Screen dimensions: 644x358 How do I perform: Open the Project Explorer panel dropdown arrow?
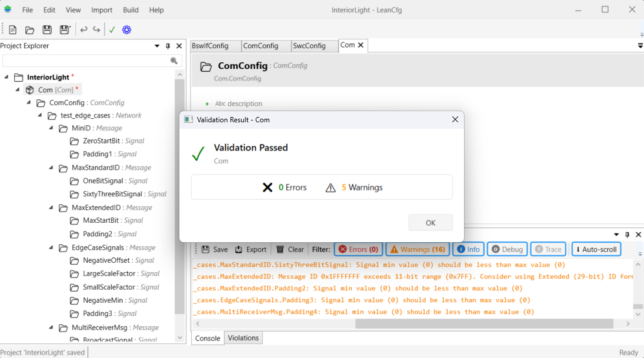tap(157, 46)
